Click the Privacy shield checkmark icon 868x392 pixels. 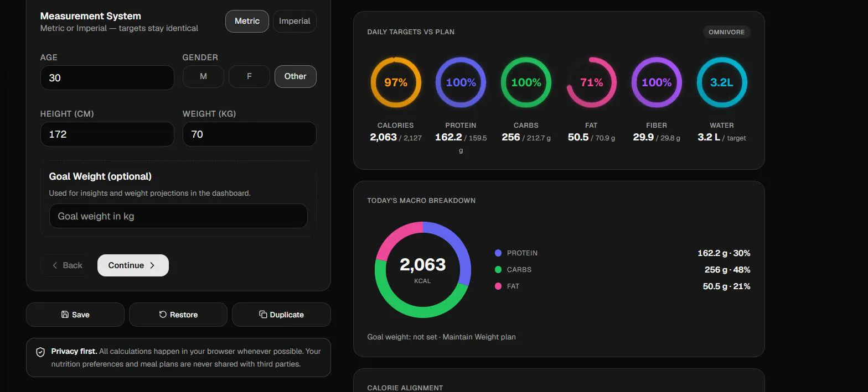[40, 352]
